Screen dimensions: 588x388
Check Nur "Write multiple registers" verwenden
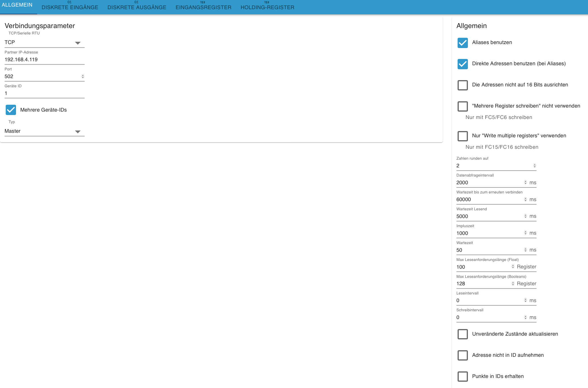pos(462,136)
